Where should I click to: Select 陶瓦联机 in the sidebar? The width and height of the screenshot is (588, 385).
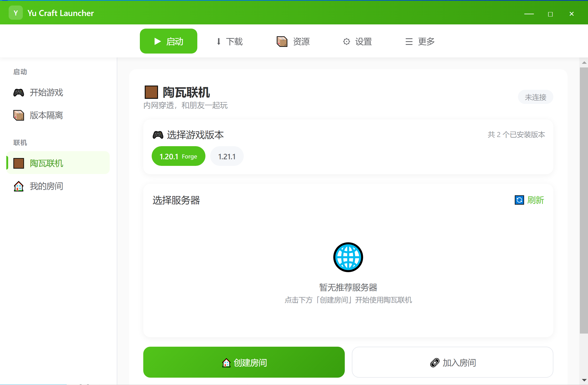coord(58,163)
